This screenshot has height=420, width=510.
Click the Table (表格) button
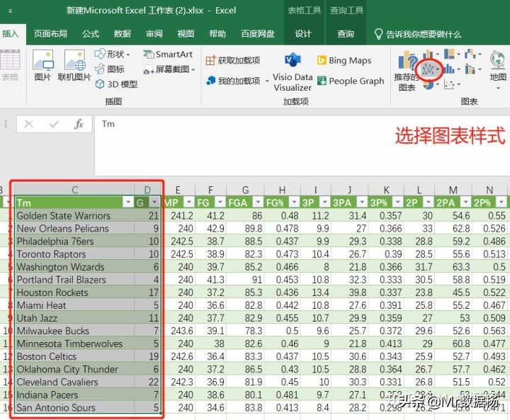coord(10,65)
